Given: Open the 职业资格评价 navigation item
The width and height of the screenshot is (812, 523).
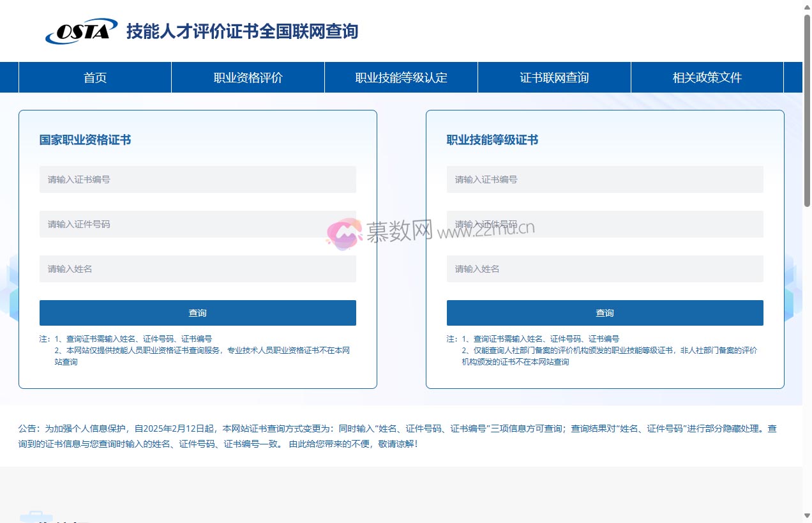Looking at the screenshot, I should point(247,77).
